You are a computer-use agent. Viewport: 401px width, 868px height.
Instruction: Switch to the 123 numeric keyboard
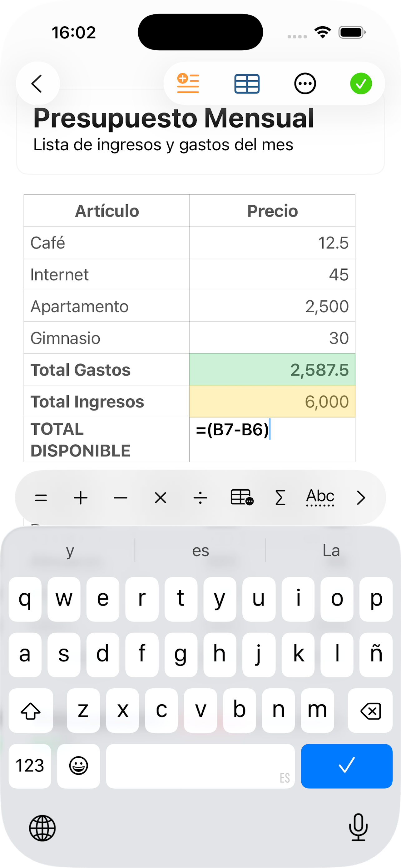tap(30, 766)
